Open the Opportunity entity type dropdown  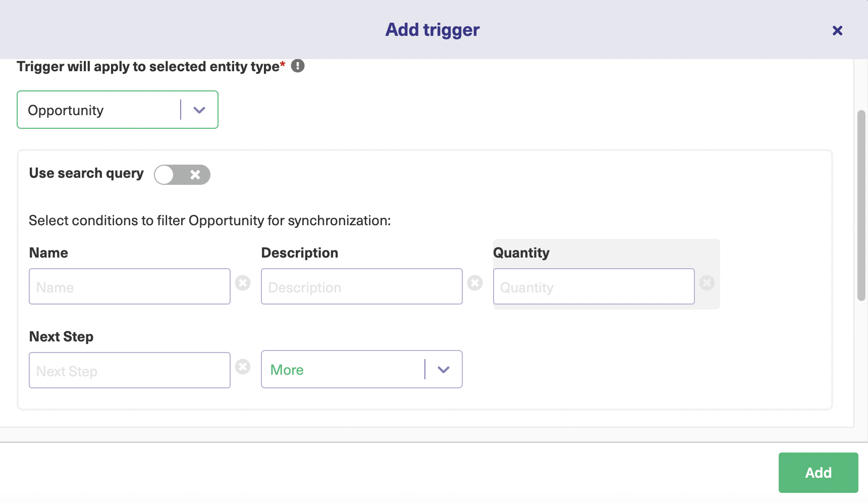point(118,110)
